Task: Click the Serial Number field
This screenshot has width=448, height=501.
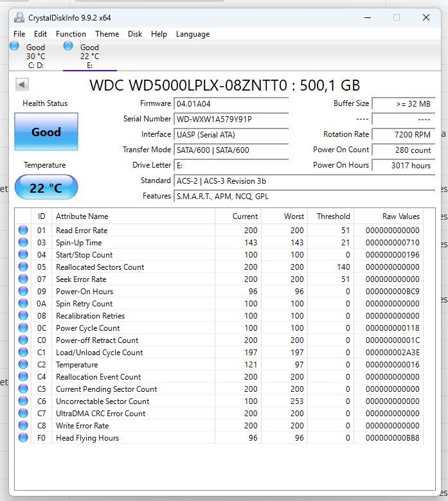Action: (231, 119)
